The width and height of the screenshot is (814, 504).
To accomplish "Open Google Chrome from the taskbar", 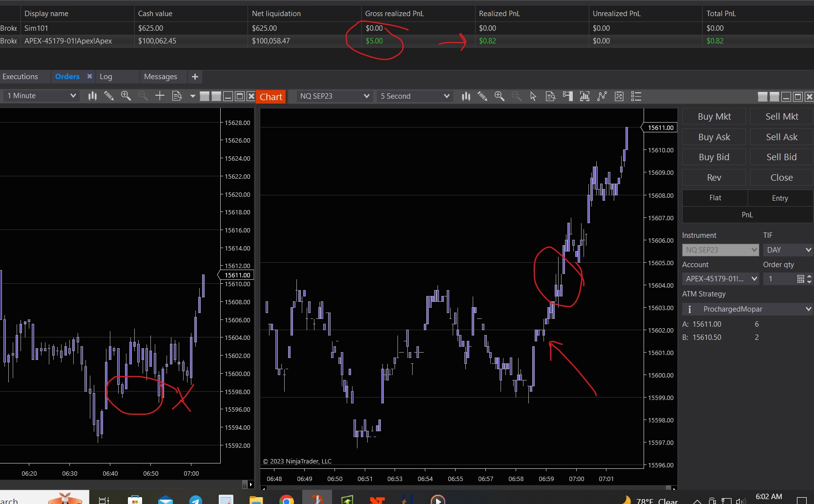I will [287, 500].
